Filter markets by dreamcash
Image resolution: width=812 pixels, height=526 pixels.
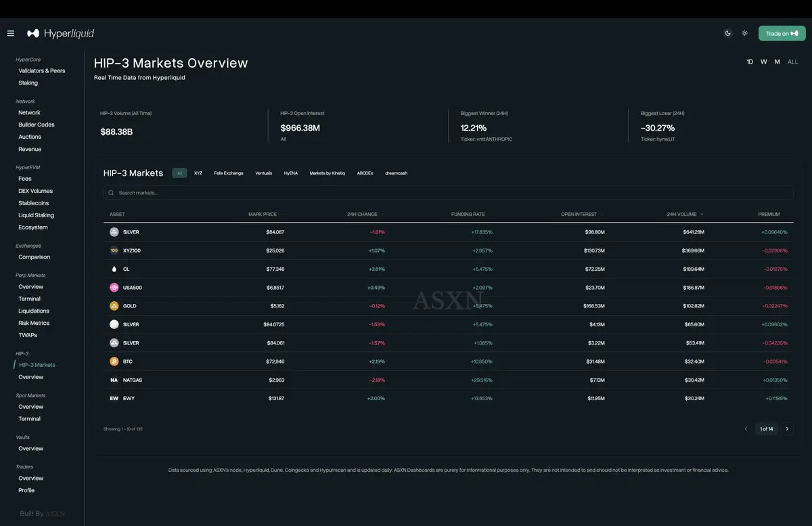(397, 173)
